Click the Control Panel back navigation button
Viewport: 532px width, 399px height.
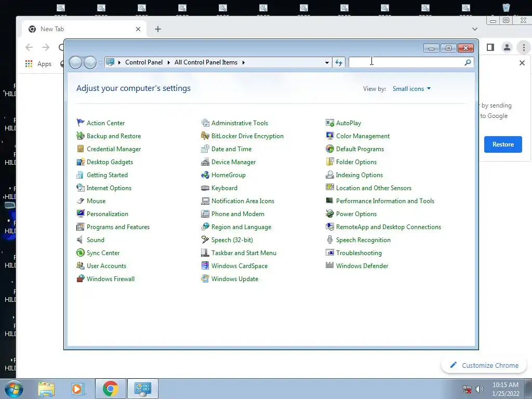[x=75, y=62]
